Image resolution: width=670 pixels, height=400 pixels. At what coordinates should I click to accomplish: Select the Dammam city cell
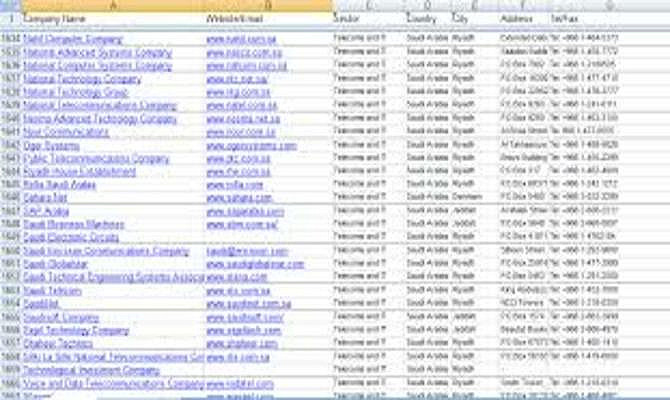[474, 197]
